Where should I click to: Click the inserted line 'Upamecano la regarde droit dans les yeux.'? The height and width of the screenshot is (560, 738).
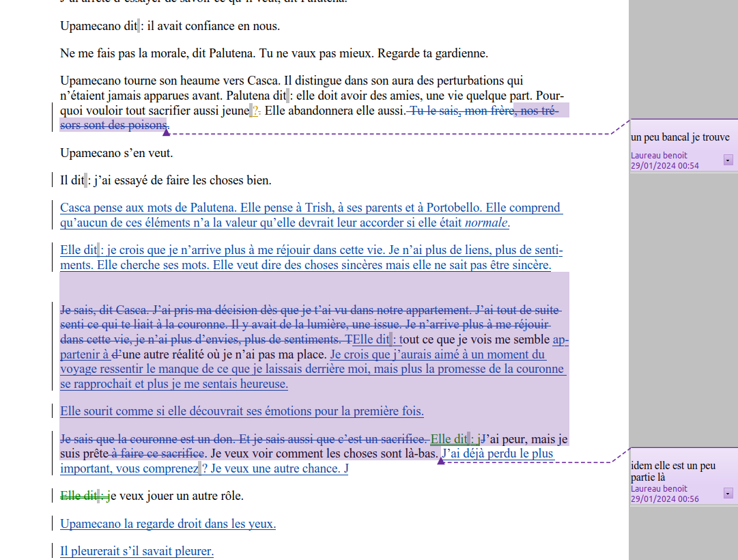point(167,524)
